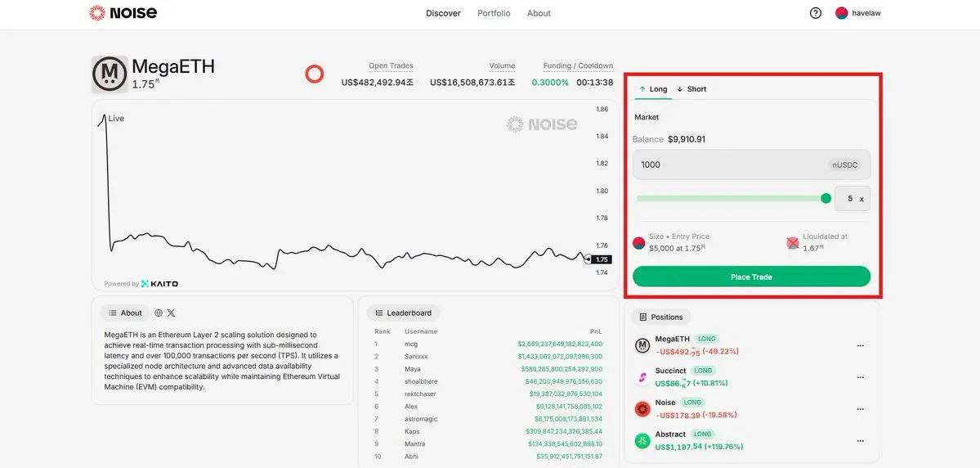Screen dimensions: 980x468
Task: Click the Balance $9,910.91 value
Action: [x=687, y=139]
